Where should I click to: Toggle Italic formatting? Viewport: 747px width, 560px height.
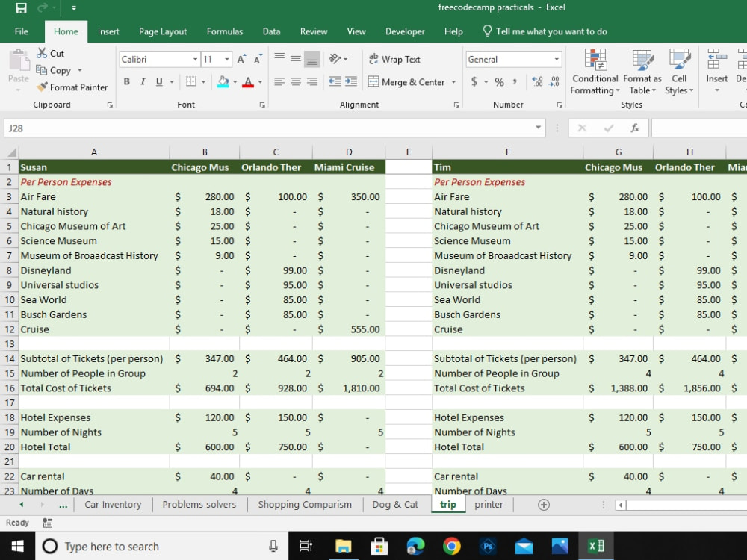click(x=143, y=82)
